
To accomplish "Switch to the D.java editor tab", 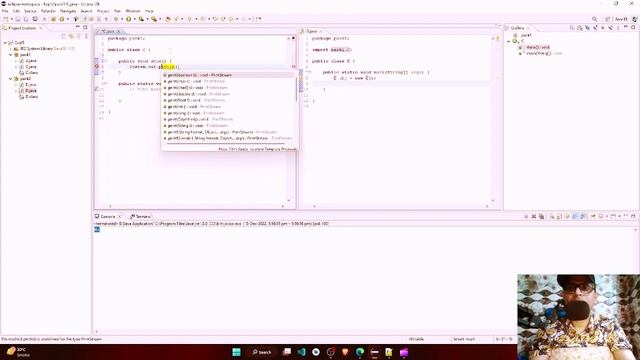I will [311, 31].
